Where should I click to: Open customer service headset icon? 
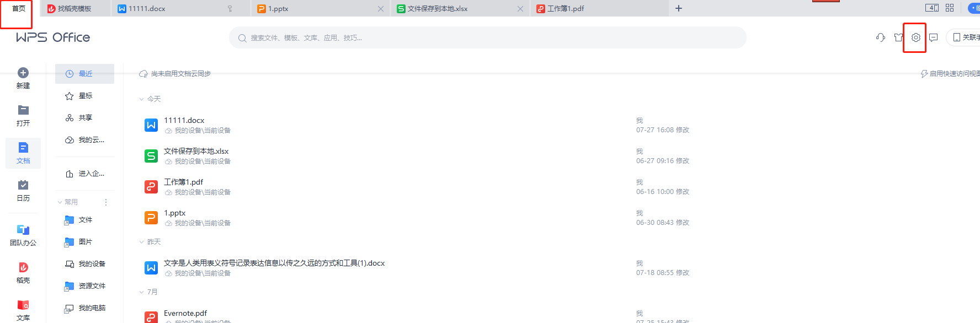coord(881,37)
